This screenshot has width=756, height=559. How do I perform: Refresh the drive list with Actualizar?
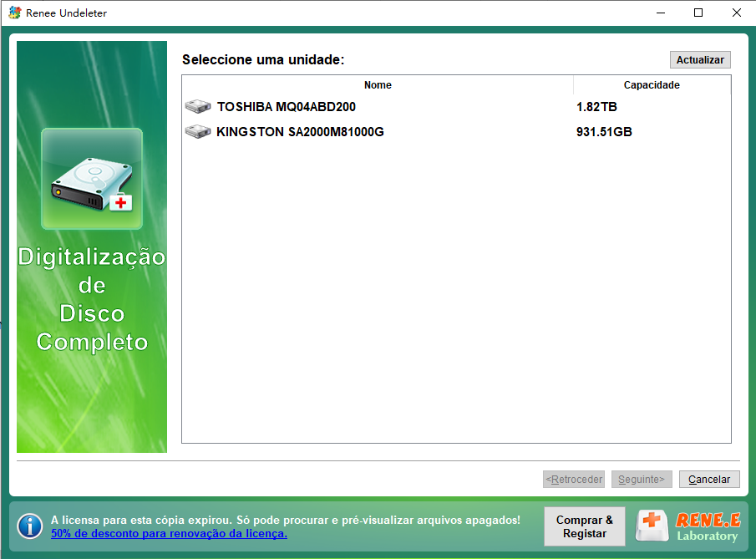click(700, 59)
